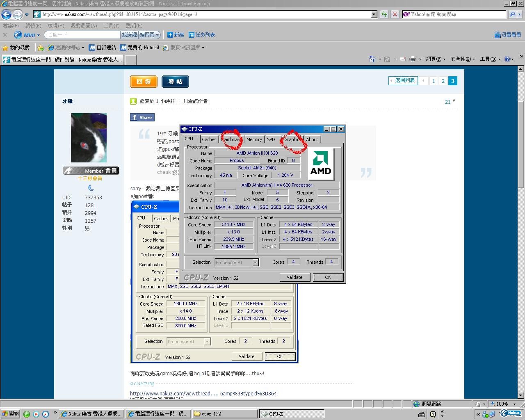Image resolution: width=525 pixels, height=420 pixels.
Task: Click the AMD logo in CPU-Z window
Action: [321, 164]
